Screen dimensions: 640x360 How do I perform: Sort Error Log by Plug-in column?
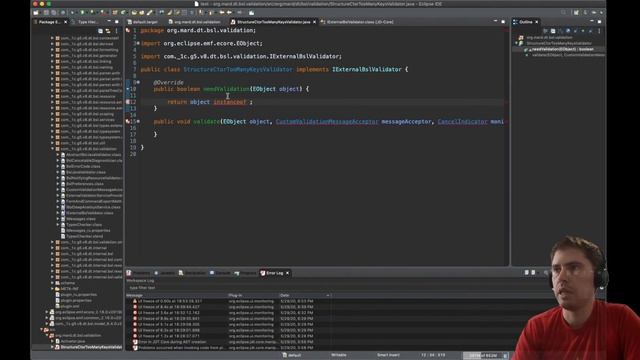pyautogui.click(x=253, y=295)
